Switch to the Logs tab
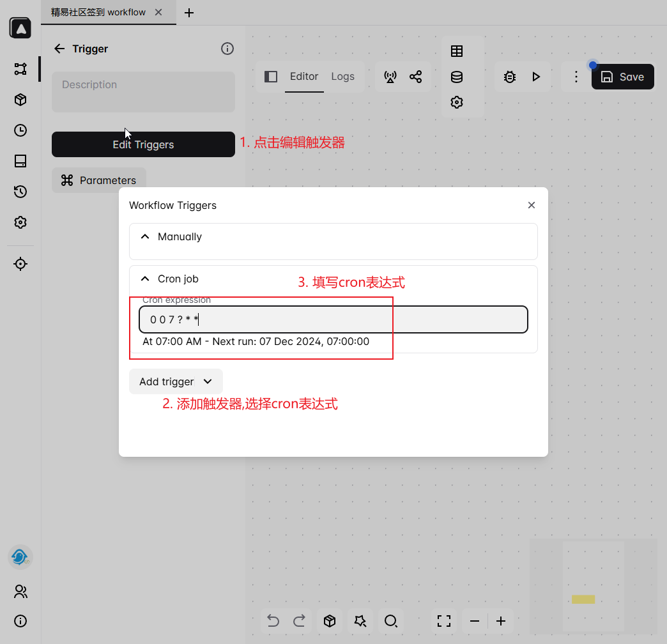The image size is (667, 644). (342, 77)
